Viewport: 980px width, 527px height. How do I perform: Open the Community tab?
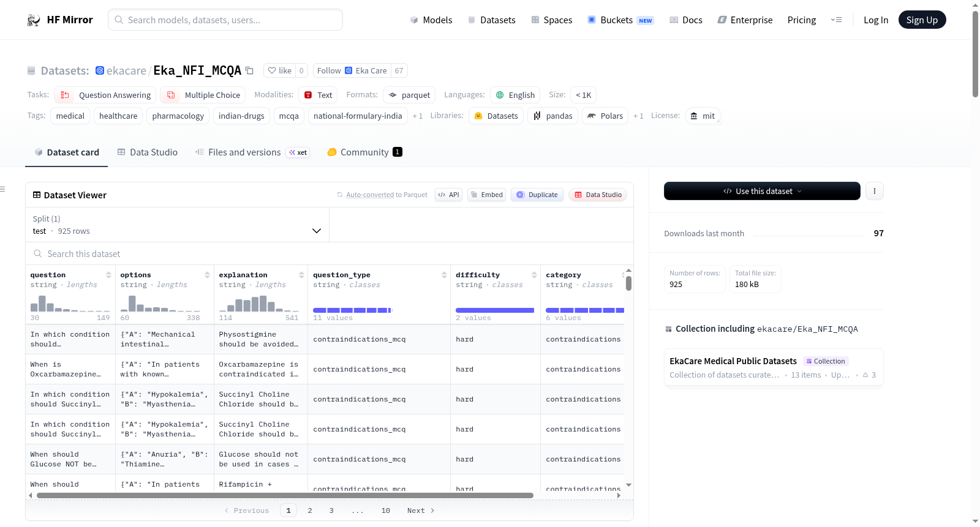(x=364, y=152)
